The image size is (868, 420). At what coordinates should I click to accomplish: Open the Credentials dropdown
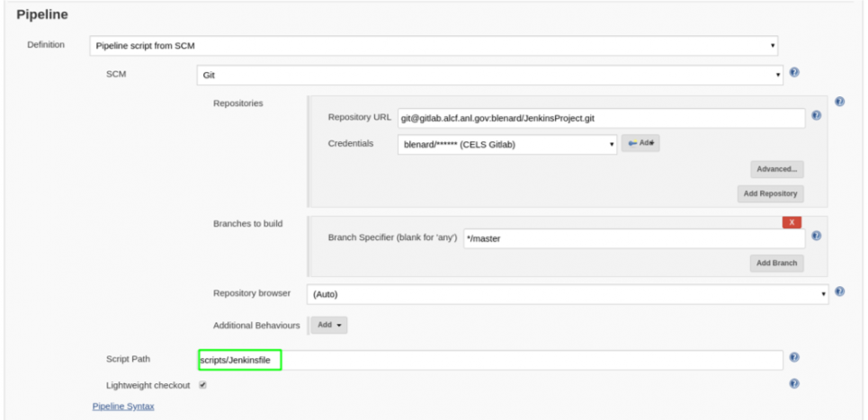[x=506, y=144]
